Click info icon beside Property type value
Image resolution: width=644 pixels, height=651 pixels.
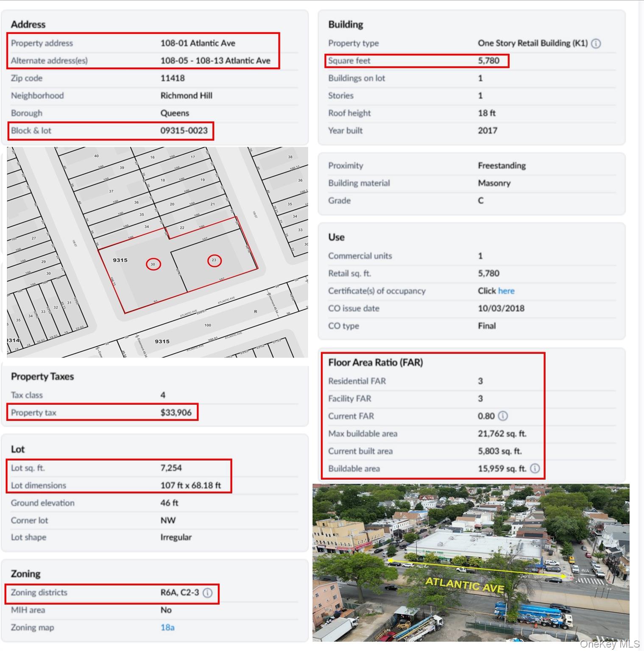[596, 43]
